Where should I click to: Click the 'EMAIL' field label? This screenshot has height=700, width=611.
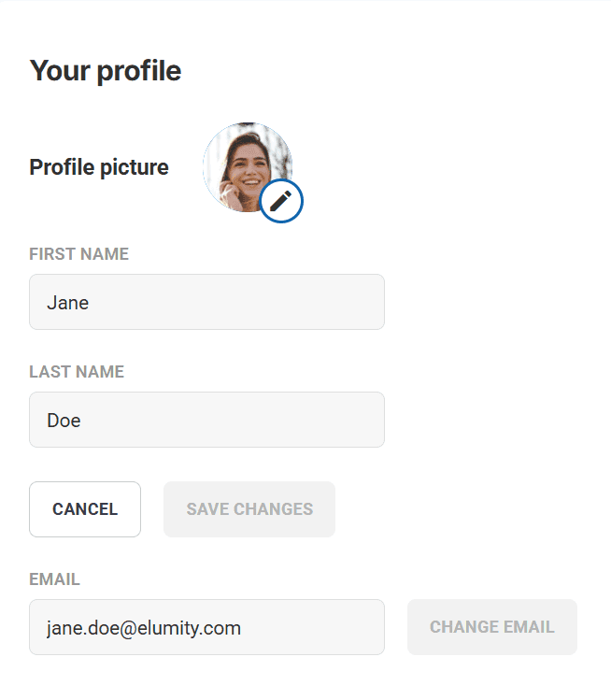(x=54, y=579)
